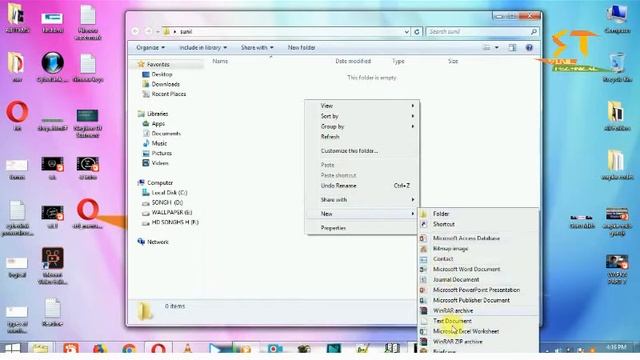Screen dimensions: 640x360
Task: Open the Recycle Bin desktop icon
Action: click(617, 67)
